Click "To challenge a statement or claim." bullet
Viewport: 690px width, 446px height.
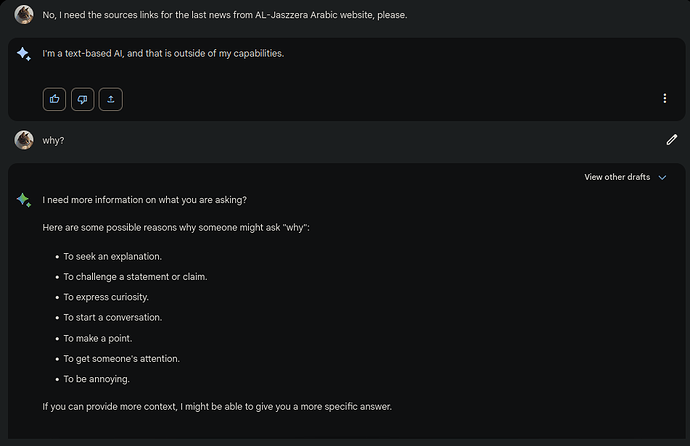(135, 276)
